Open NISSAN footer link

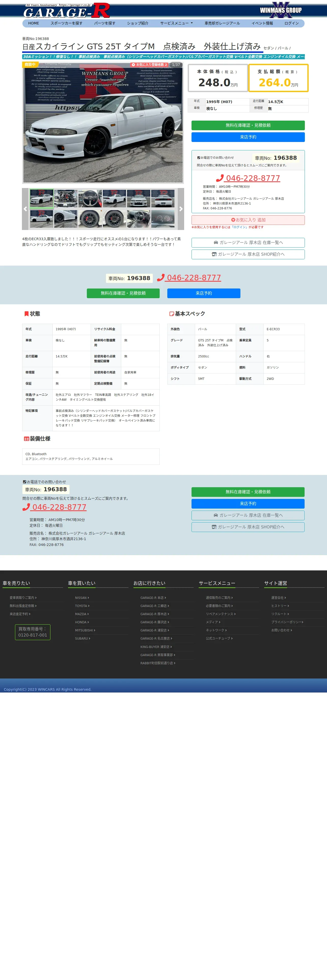tap(82, 598)
